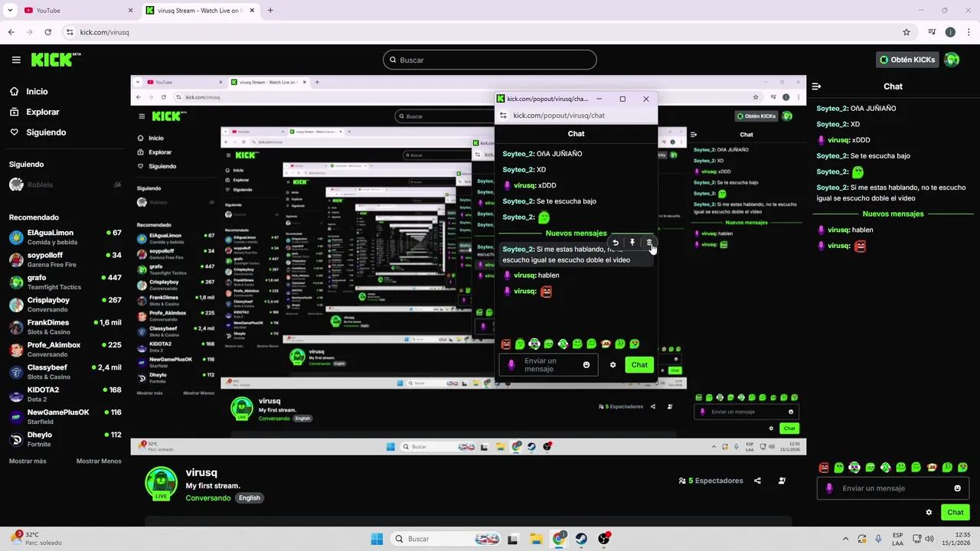This screenshot has height=551, width=980.
Task: Click virusq username on 'hablen' message
Action: 838,230
